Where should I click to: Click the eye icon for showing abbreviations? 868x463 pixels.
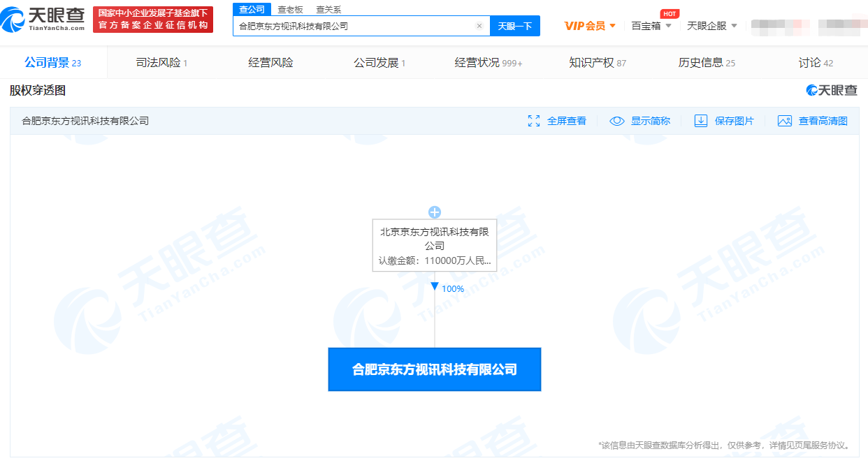(616, 121)
